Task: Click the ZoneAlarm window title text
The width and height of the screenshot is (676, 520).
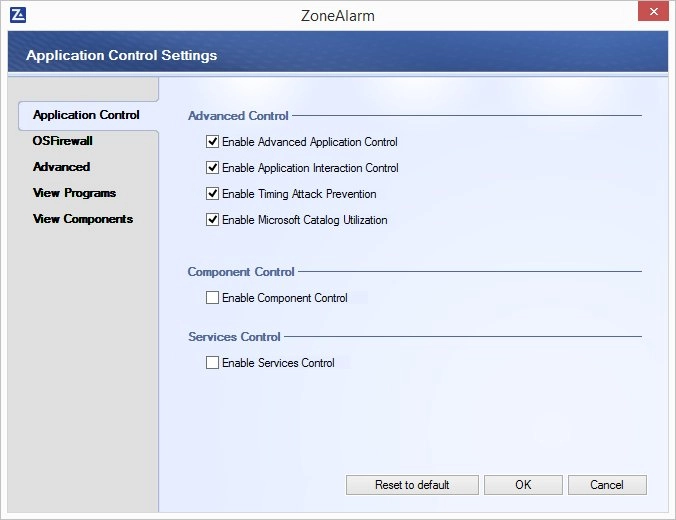Action: coord(338,16)
